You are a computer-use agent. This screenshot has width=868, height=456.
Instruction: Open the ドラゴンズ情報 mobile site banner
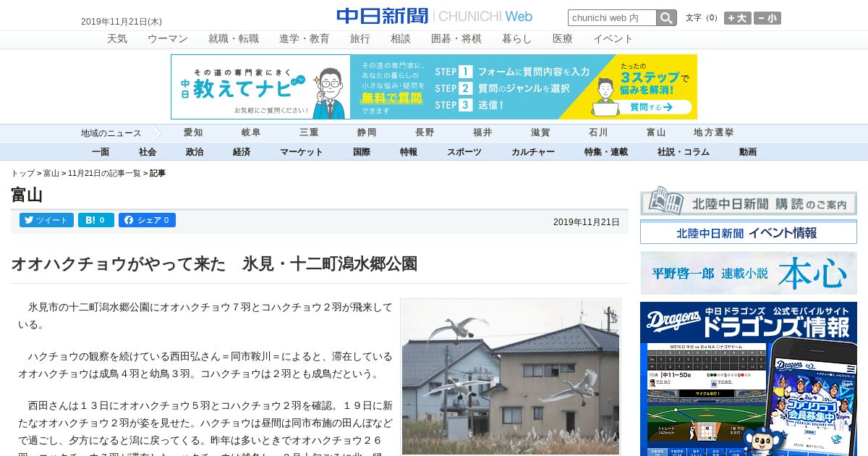(749, 379)
